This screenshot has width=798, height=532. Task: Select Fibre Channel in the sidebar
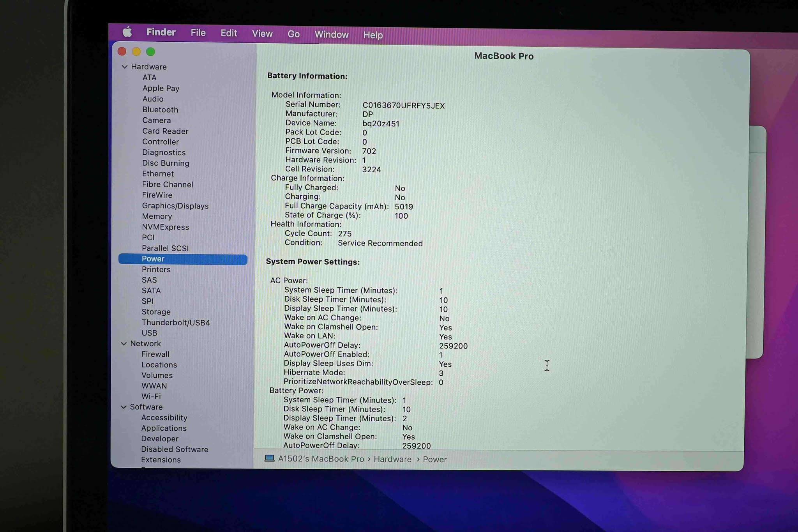(x=168, y=184)
